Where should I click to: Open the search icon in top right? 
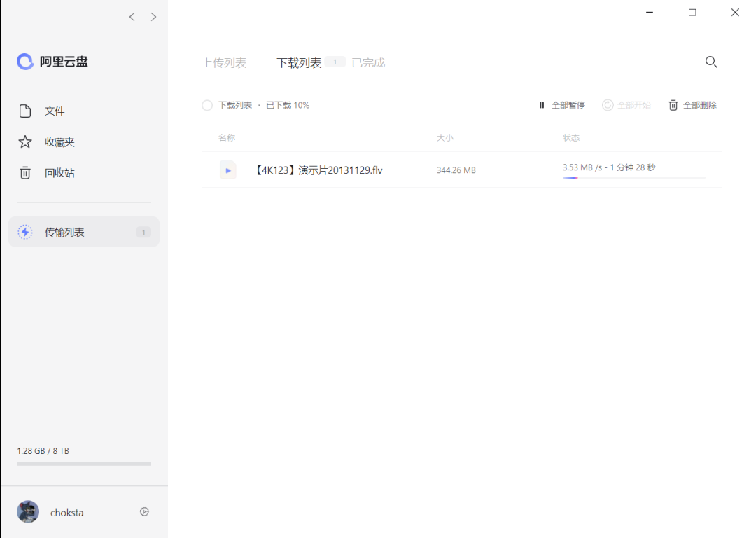click(x=711, y=62)
